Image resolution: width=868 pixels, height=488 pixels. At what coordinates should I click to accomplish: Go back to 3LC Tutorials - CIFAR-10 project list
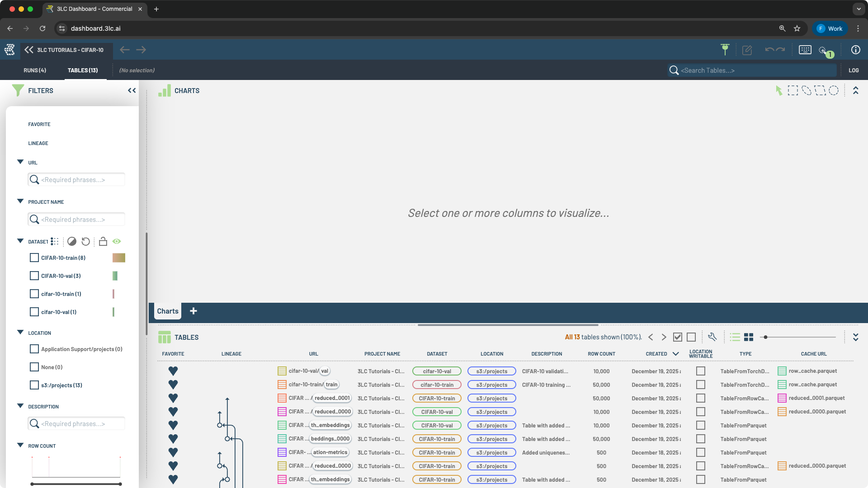(29, 50)
